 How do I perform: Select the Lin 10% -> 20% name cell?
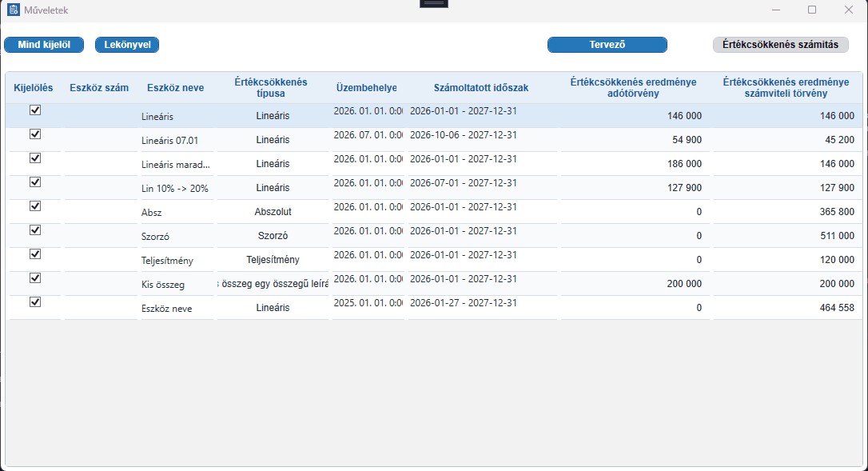coord(175,189)
